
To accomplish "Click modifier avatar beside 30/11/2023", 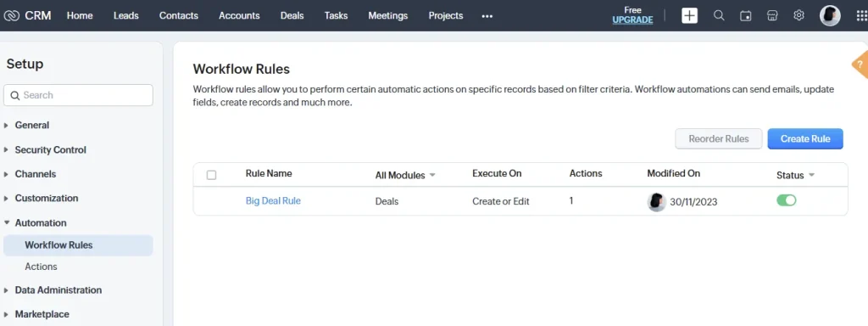I will click(656, 202).
